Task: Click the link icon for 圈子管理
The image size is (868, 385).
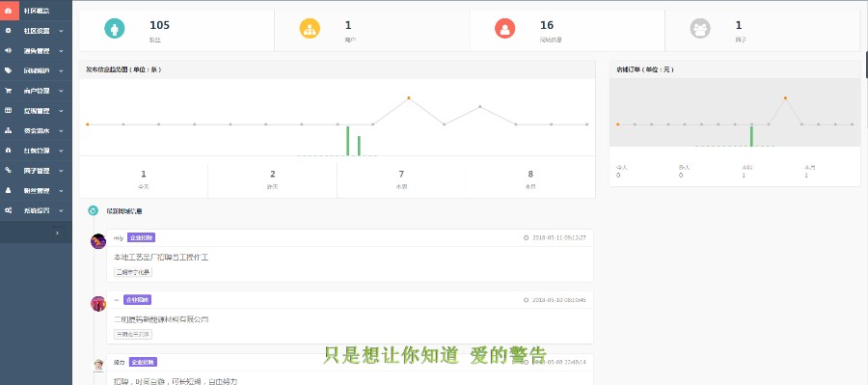Action: (8, 170)
